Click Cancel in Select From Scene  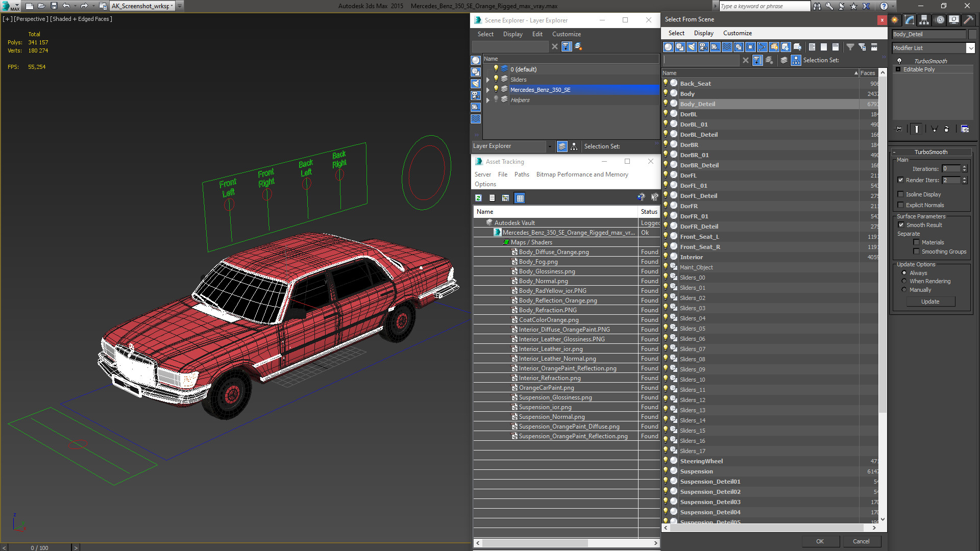(861, 541)
